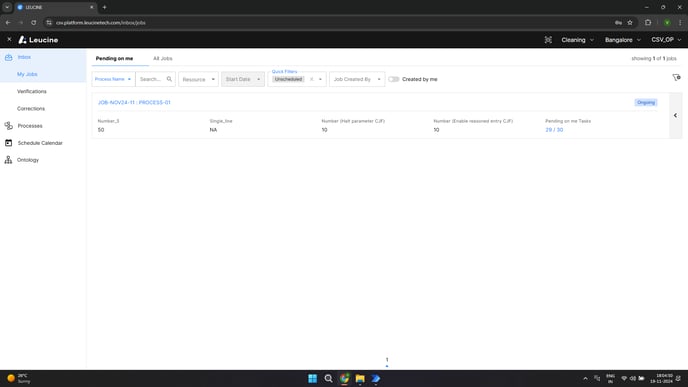This screenshot has width=688, height=387.
Task: Open the CSV_OP user menu
Action: [x=666, y=40]
